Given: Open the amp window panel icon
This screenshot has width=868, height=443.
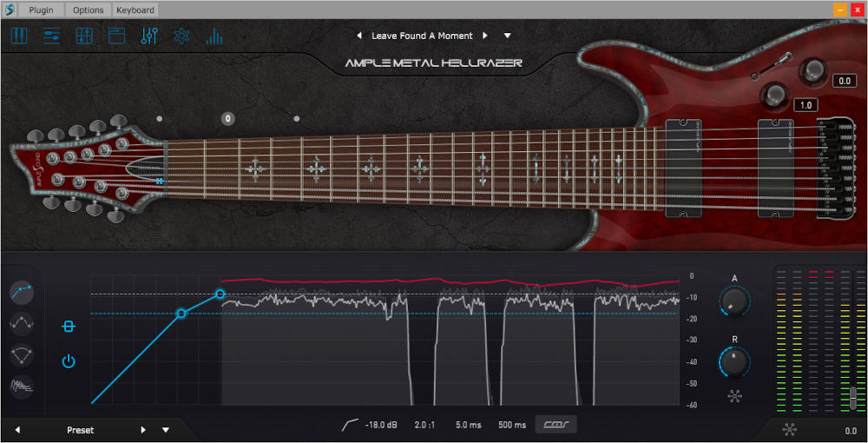Looking at the screenshot, I should [x=117, y=36].
